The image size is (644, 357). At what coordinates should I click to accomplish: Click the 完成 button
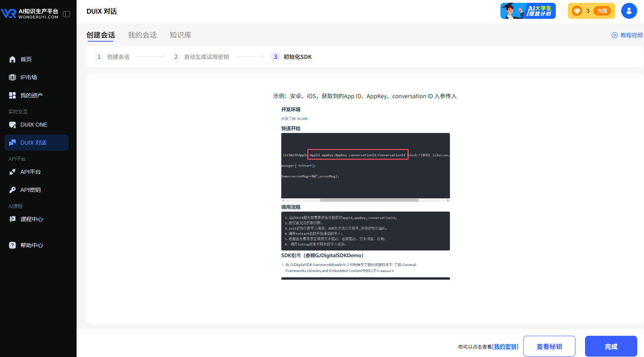611,346
